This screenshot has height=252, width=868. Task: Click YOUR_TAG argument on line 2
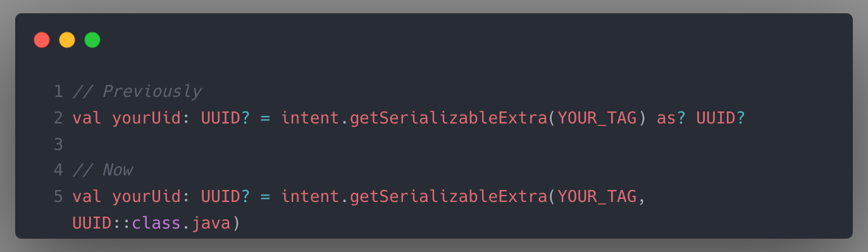597,118
